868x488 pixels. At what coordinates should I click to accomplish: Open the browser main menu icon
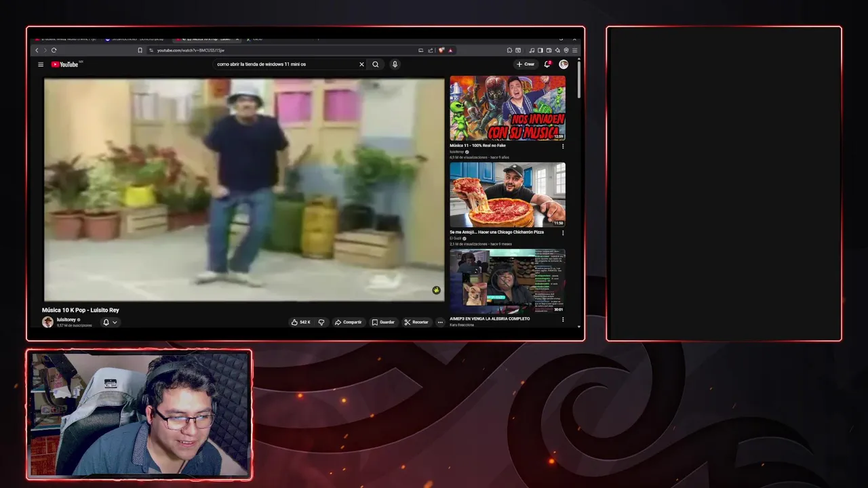click(575, 50)
